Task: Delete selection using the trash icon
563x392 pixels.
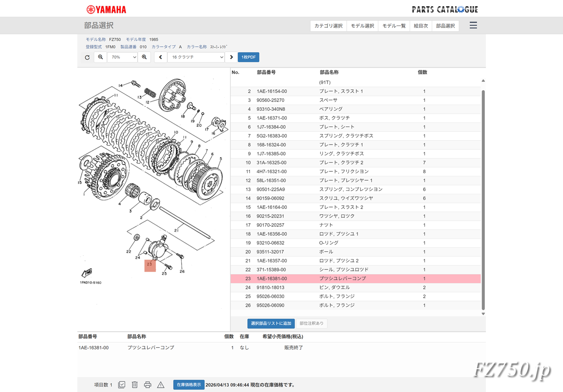Action: coord(134,384)
